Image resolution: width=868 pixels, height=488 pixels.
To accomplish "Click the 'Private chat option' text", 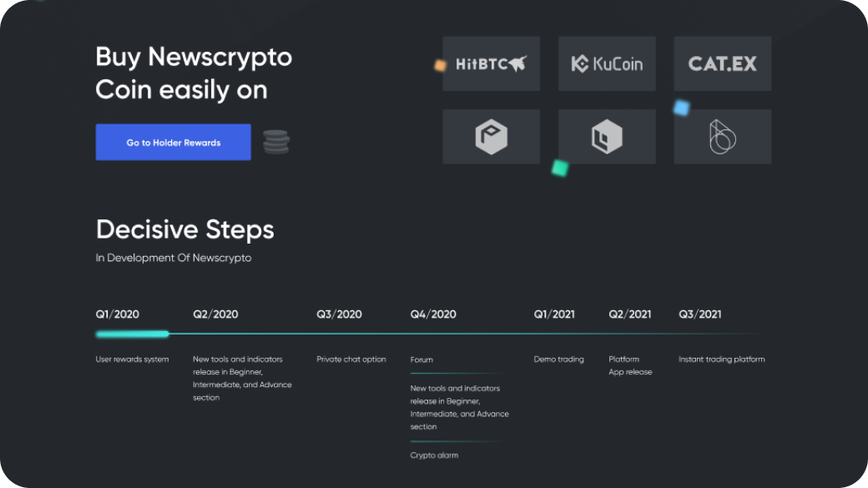I will click(x=351, y=359).
